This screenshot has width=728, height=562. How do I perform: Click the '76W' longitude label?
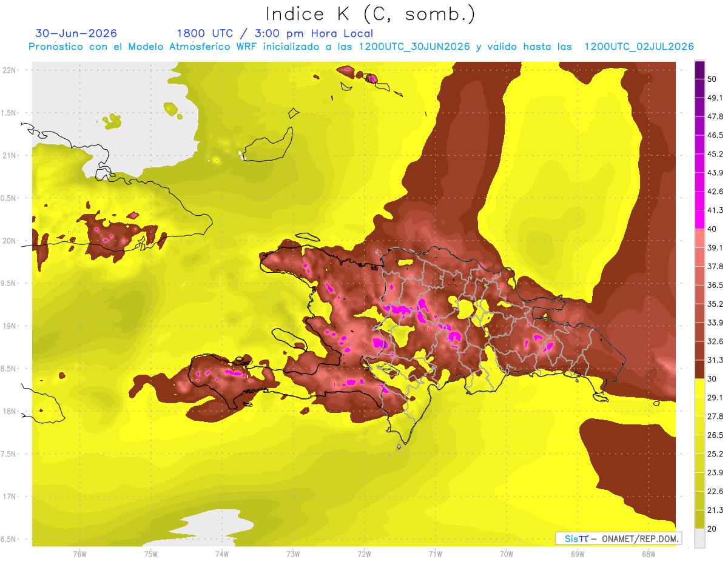tap(79, 554)
